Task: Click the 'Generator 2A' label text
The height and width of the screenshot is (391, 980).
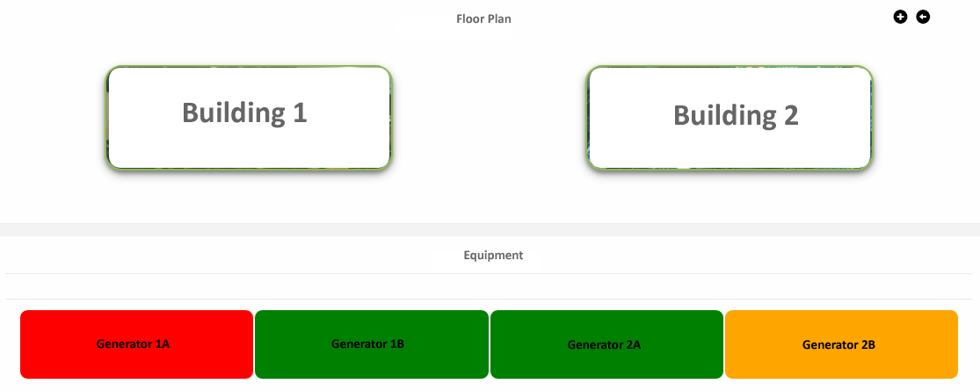Action: (604, 344)
